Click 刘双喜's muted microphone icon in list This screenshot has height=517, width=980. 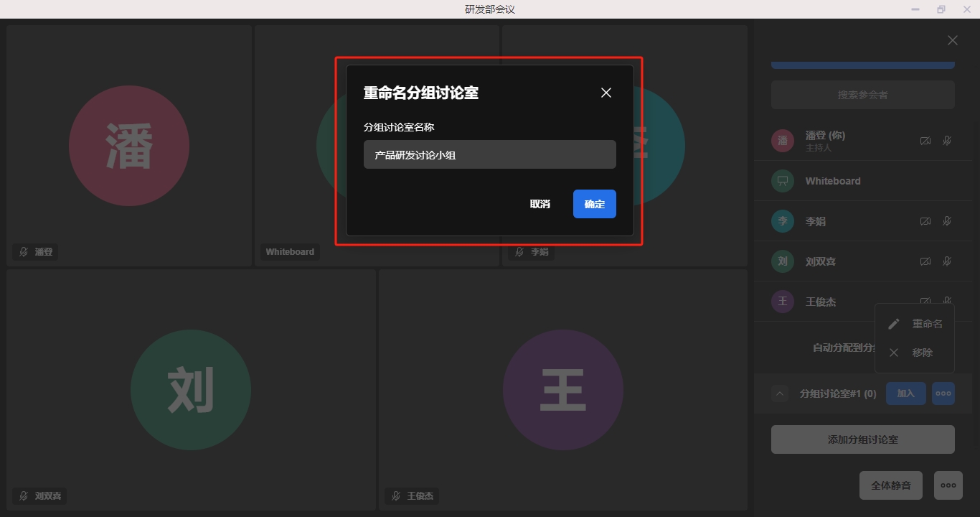coord(947,261)
